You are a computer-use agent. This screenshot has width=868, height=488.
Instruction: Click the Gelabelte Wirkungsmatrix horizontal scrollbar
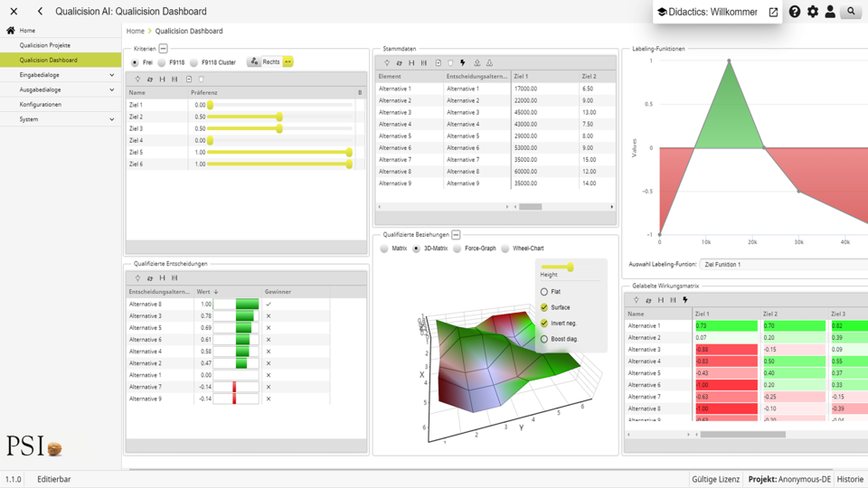pos(743,435)
